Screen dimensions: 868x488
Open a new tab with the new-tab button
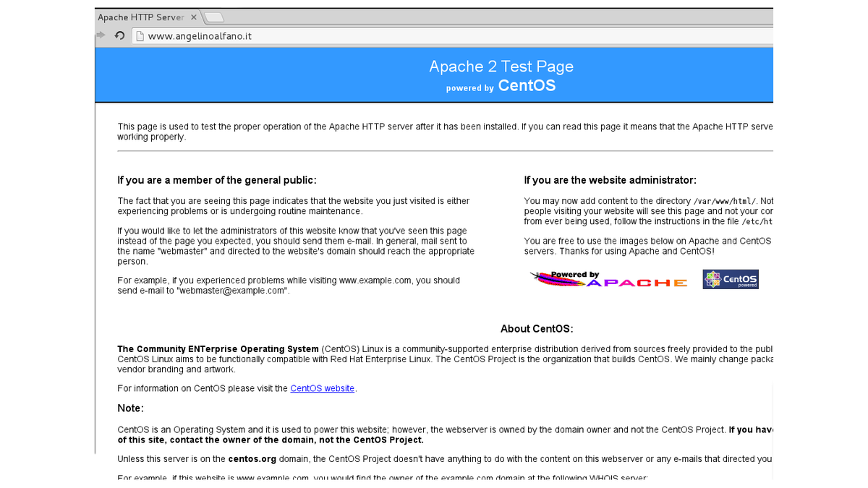click(214, 17)
